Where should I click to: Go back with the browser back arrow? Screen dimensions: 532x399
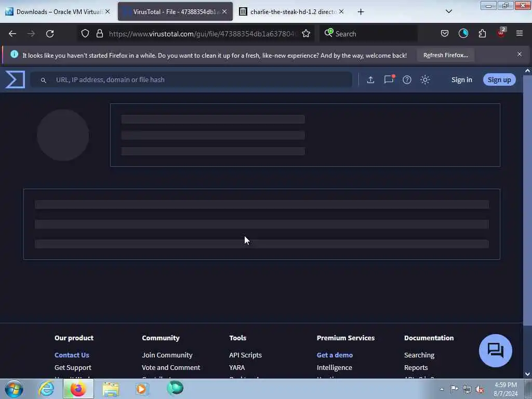click(x=12, y=34)
